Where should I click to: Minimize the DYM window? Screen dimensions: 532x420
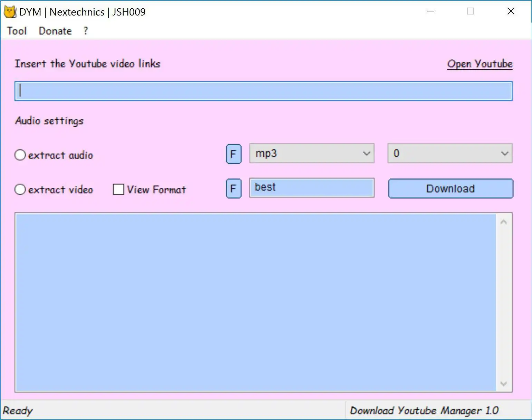(431, 11)
